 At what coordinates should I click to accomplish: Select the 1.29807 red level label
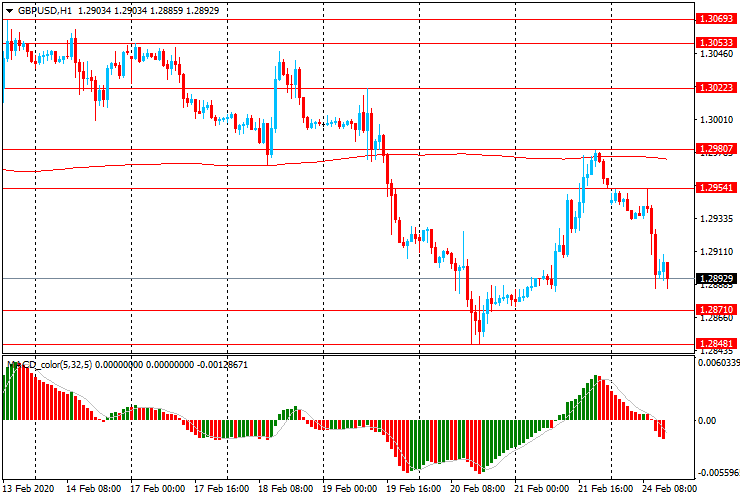(716, 149)
